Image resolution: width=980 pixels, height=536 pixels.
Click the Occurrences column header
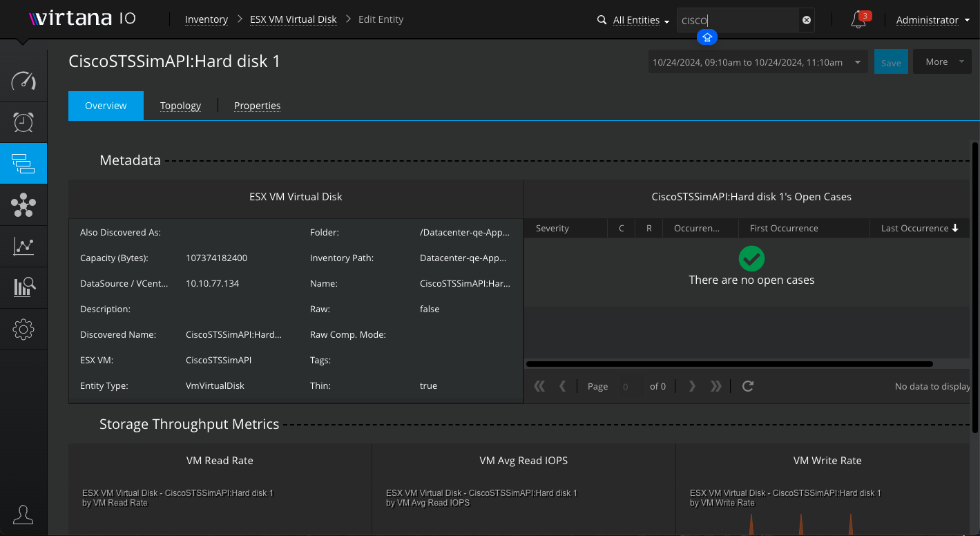pos(700,228)
